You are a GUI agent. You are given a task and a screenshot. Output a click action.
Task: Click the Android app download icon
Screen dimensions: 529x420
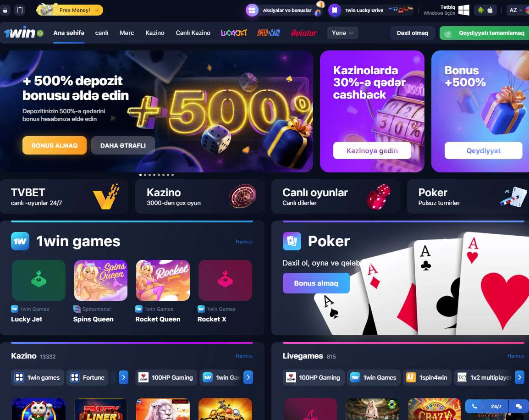tap(480, 10)
